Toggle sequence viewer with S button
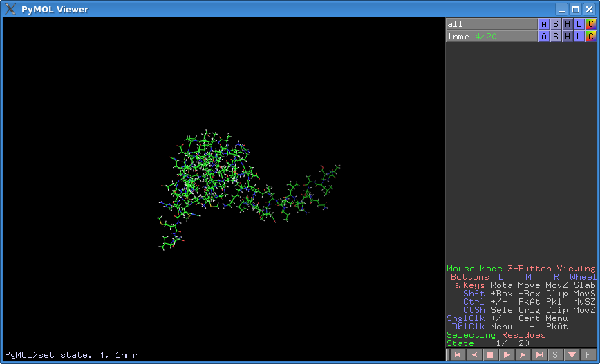Screen dimensions: 600x364 click(555, 355)
